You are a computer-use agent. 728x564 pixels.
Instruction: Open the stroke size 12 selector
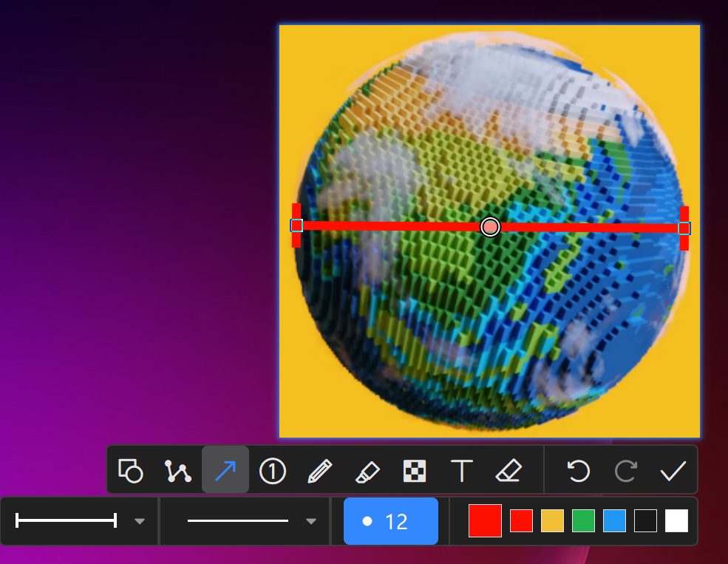tap(391, 521)
